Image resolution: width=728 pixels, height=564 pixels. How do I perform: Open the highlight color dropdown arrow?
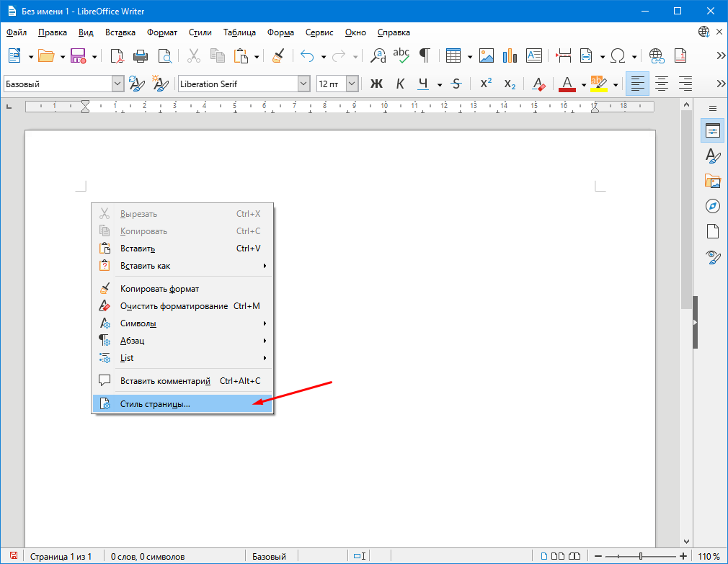[616, 85]
